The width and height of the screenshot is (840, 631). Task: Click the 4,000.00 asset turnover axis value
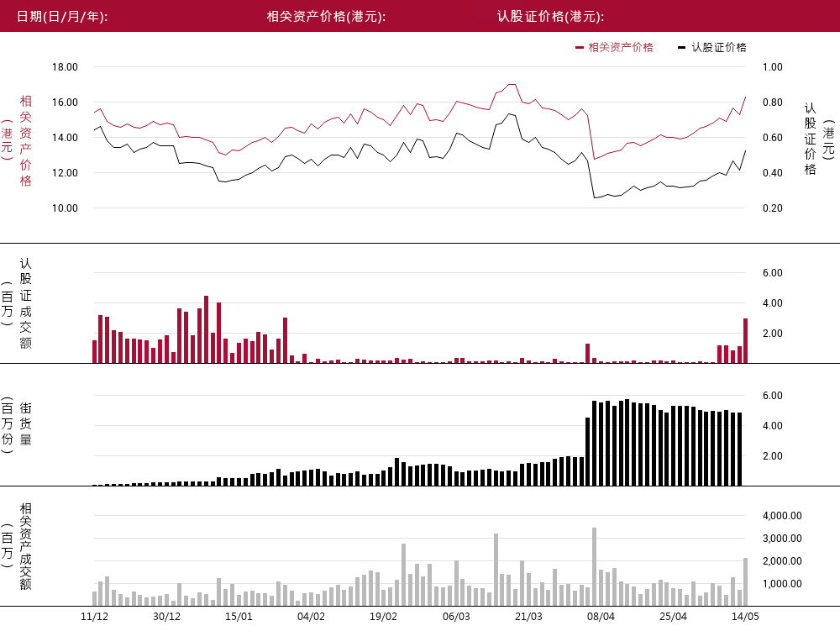click(782, 516)
